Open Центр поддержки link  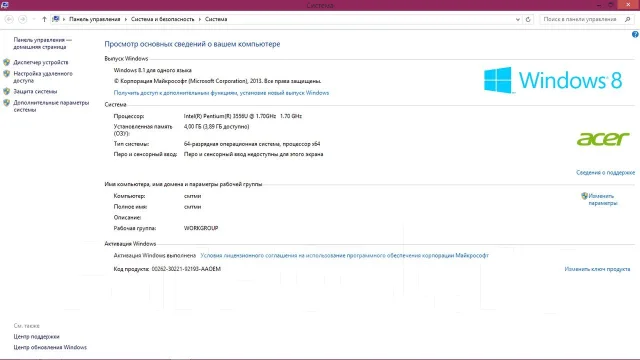[36, 336]
